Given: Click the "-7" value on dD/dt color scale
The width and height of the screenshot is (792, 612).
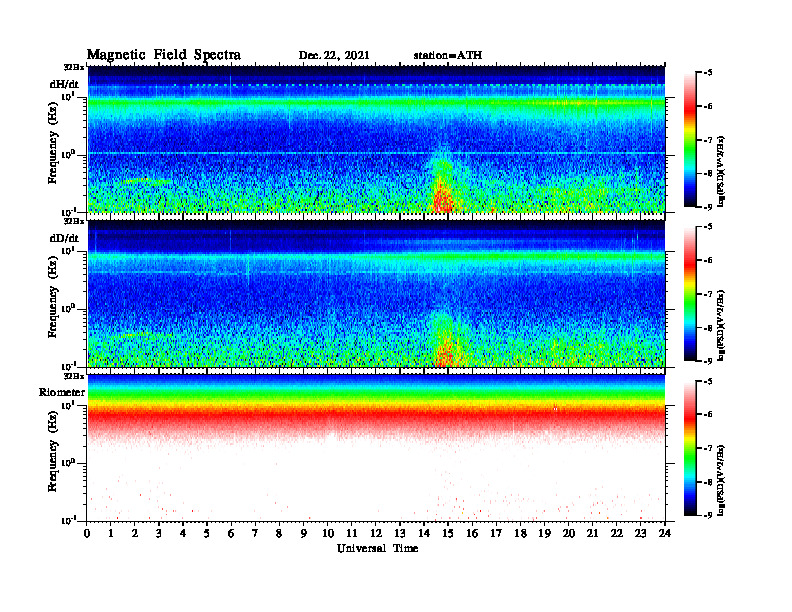Looking at the screenshot, I should coord(708,293).
